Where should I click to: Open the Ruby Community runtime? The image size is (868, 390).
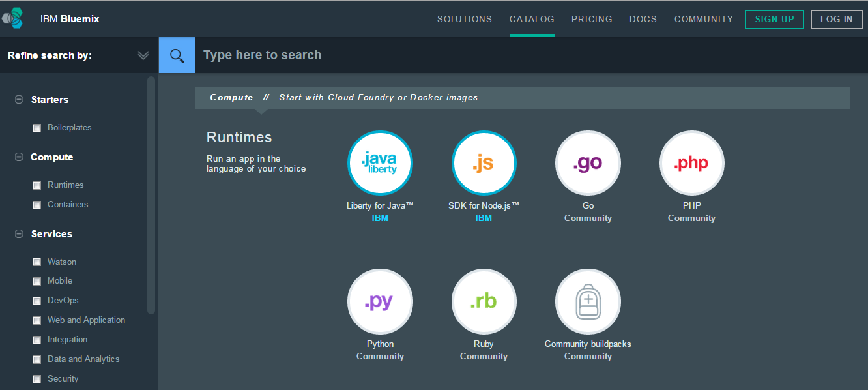(x=484, y=301)
